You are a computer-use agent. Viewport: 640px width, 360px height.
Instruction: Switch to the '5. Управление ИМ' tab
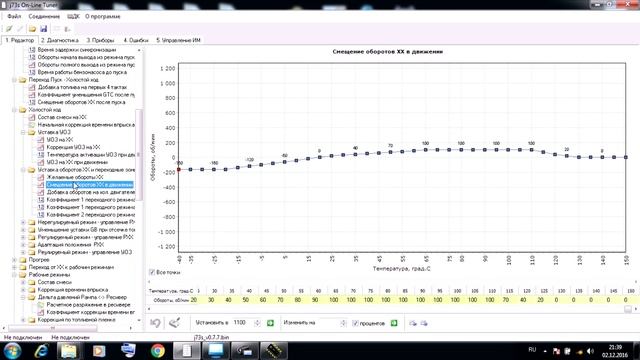[x=178, y=40]
